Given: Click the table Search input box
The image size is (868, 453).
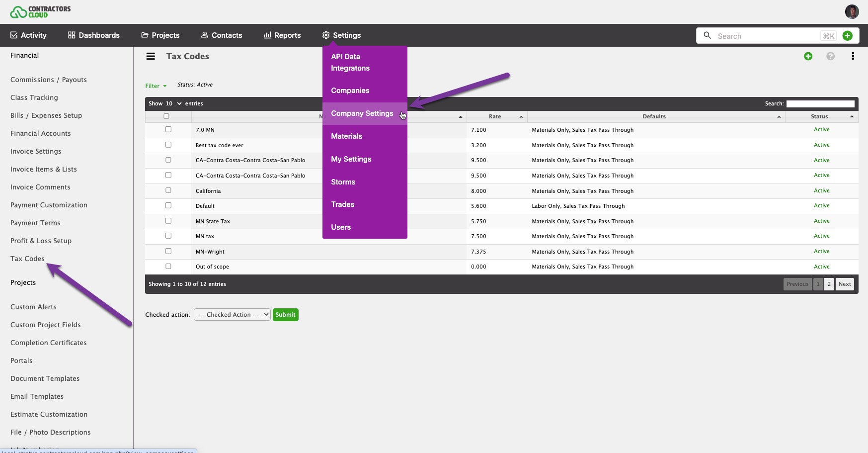Looking at the screenshot, I should [x=820, y=104].
